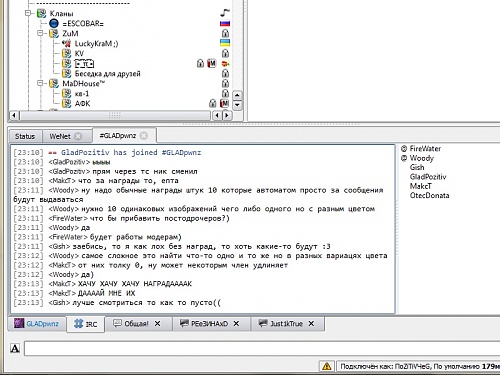The height and width of the screenshot is (375, 500).
Task: Open the GLADpwnz server tab
Action: (x=36, y=324)
